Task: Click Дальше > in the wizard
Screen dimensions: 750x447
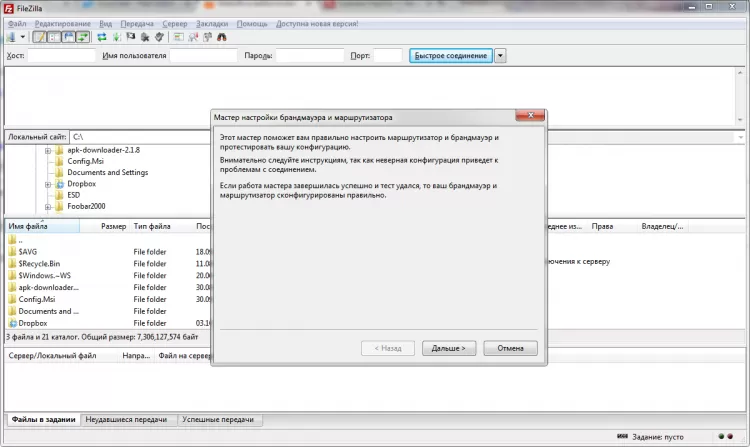Action: (449, 348)
